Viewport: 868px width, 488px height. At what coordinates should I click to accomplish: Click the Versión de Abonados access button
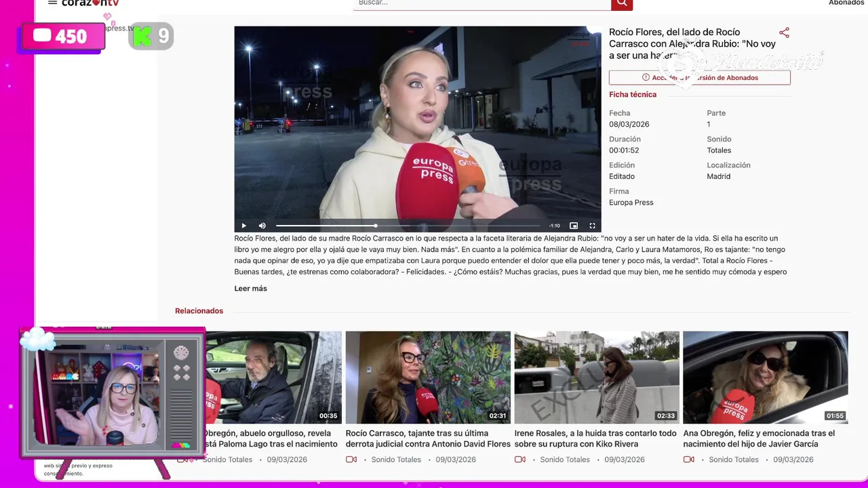pyautogui.click(x=699, y=77)
